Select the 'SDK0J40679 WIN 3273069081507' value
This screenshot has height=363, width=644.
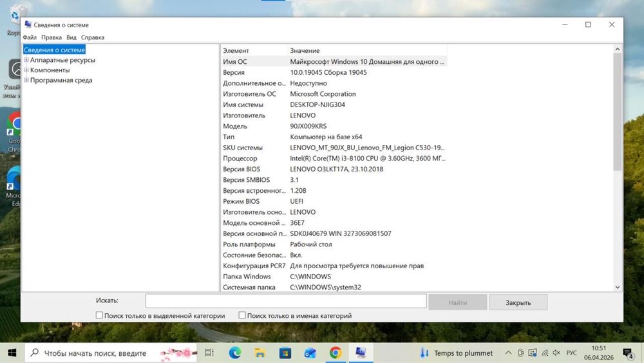(341, 233)
